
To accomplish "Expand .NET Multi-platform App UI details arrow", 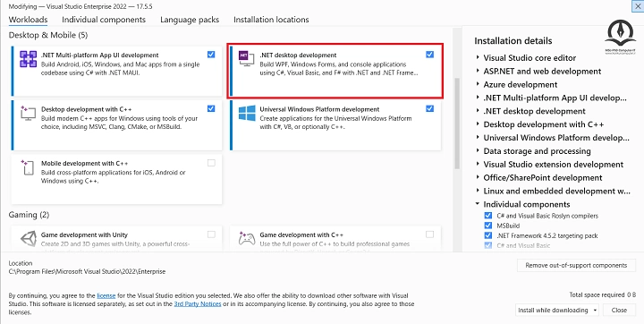I will point(478,98).
